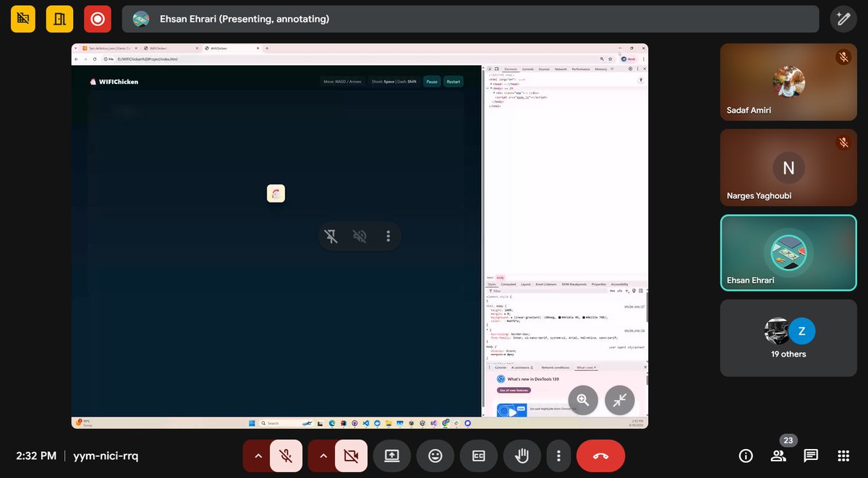Image resolution: width=868 pixels, height=478 pixels.
Task: Expand the microphone audio options chevron
Action: [258, 456]
